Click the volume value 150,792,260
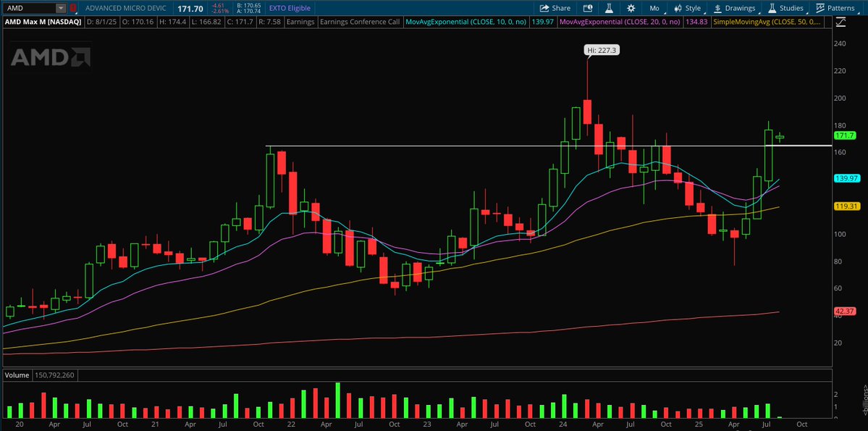This screenshot has width=868, height=431. pos(54,375)
